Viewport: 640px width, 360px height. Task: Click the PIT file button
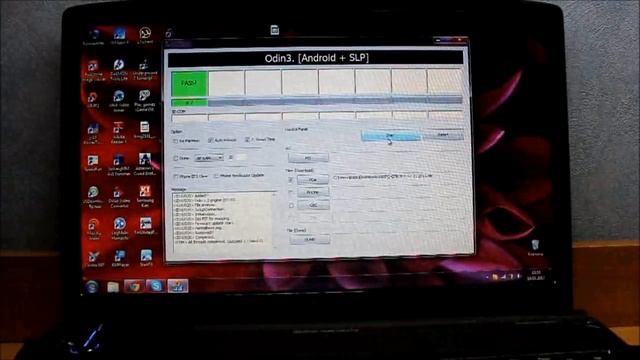click(x=308, y=158)
